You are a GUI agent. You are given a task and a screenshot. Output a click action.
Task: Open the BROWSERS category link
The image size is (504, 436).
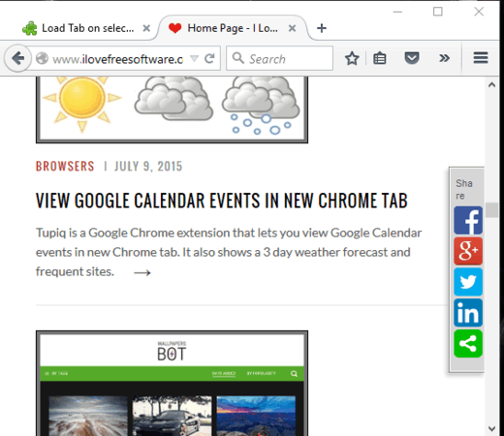pos(65,167)
